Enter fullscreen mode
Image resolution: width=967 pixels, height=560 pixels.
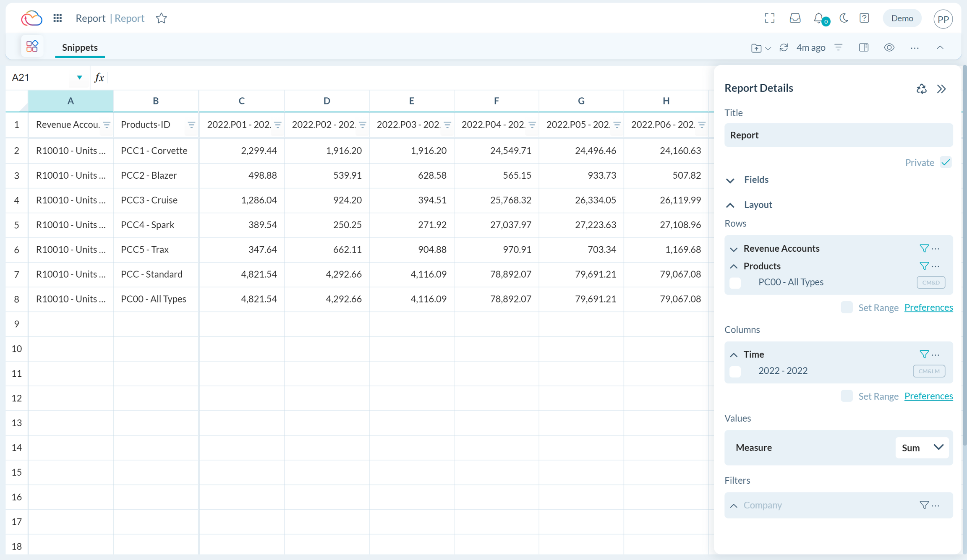click(x=769, y=18)
